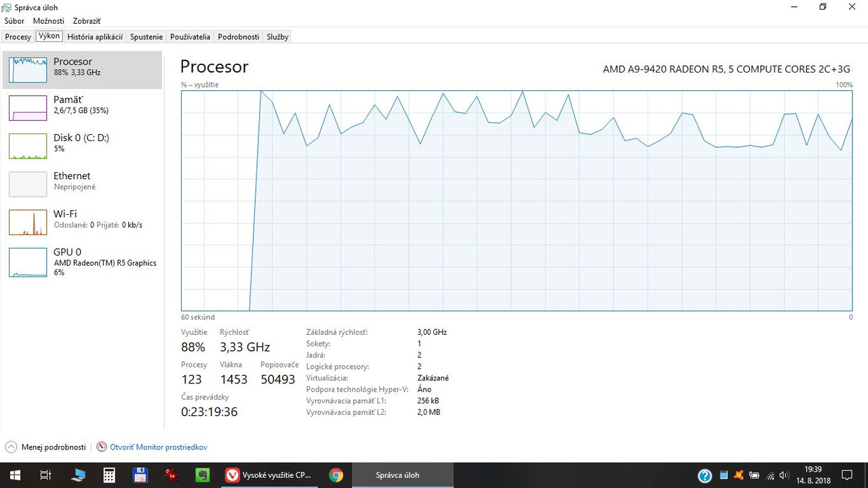The width and height of the screenshot is (868, 488).
Task: Click the speaker volume tray icon
Action: (x=785, y=475)
